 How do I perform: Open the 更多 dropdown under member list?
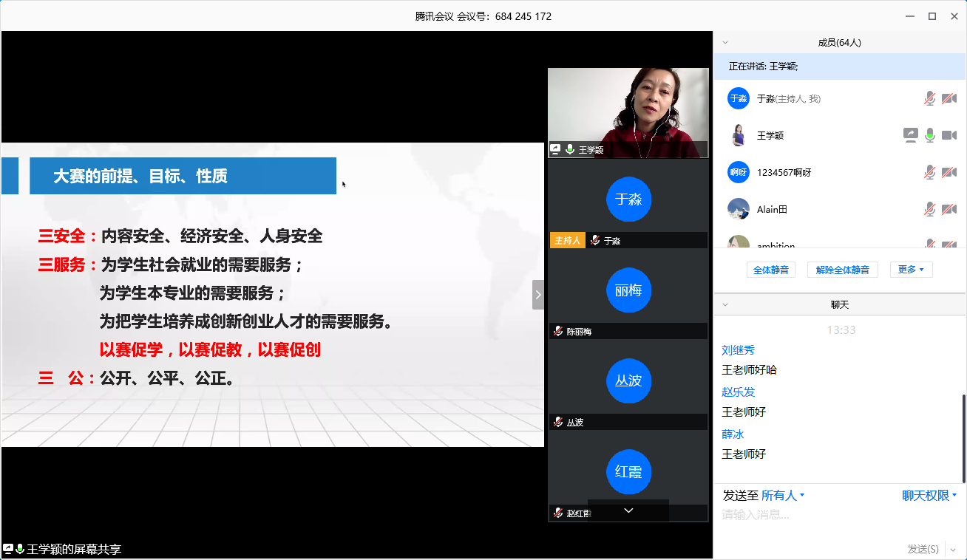click(x=911, y=270)
